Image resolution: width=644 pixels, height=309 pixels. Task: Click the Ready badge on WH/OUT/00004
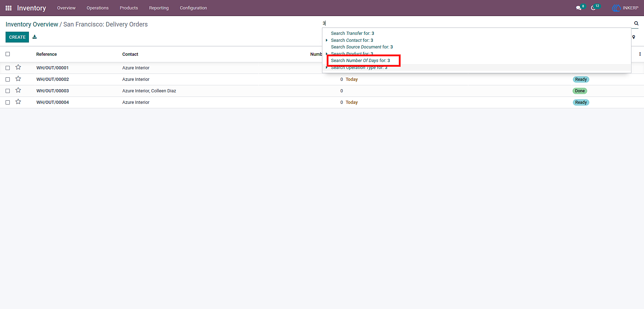[581, 102]
